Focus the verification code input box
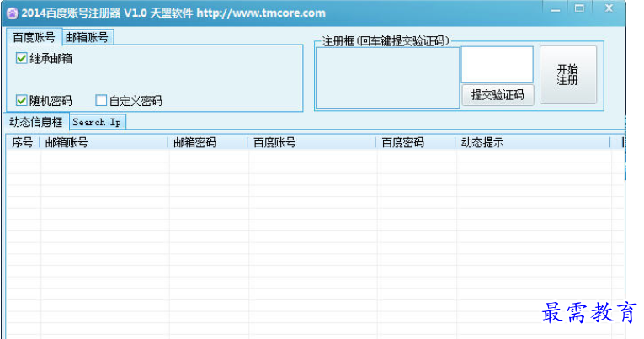 tap(497, 65)
